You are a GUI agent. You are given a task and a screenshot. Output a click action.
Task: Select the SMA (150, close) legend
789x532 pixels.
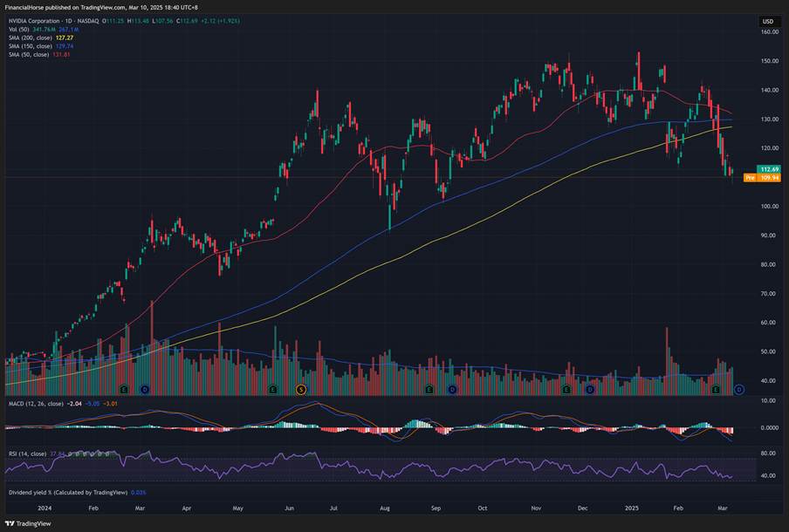(x=31, y=46)
